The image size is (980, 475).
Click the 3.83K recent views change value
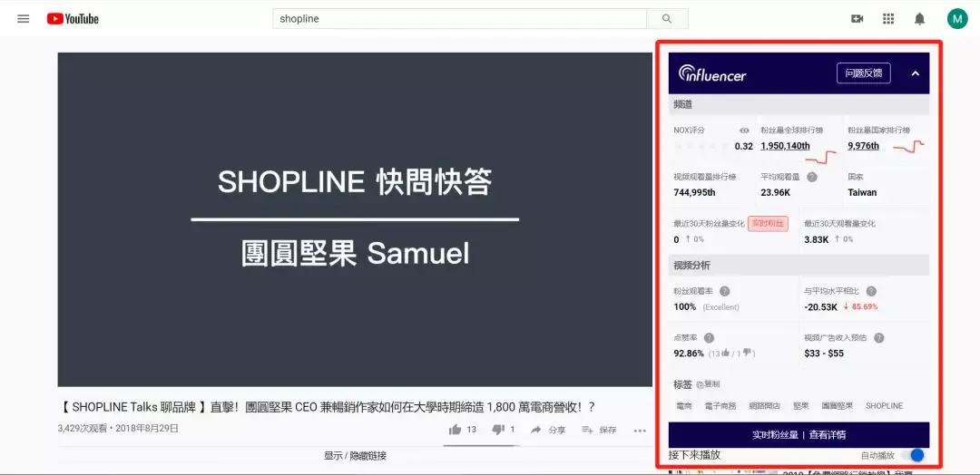click(x=817, y=239)
